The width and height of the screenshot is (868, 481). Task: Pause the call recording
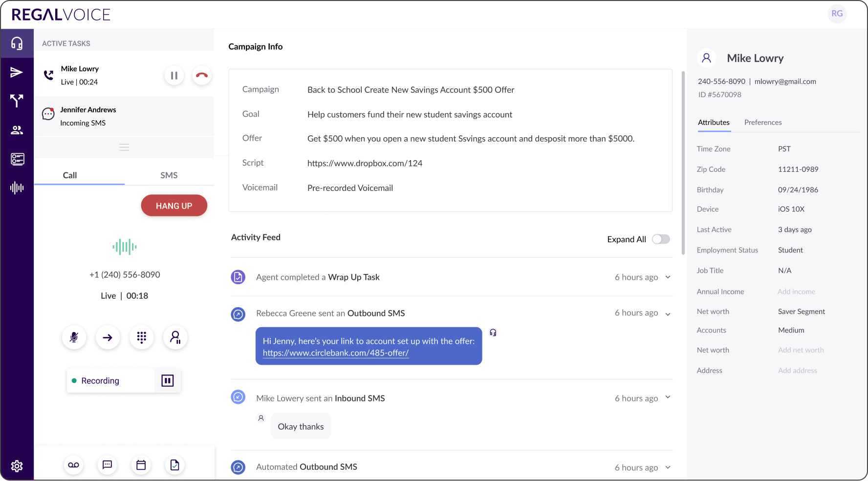[x=168, y=381]
